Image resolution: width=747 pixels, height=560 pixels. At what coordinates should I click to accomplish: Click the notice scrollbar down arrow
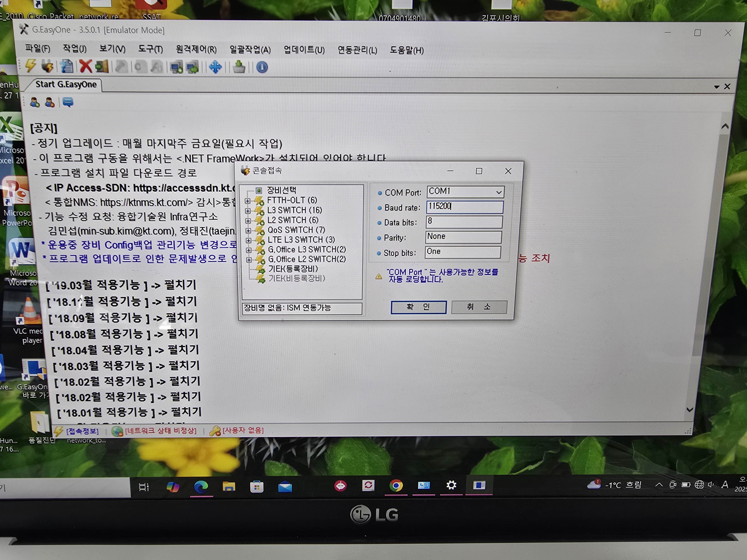690,409
